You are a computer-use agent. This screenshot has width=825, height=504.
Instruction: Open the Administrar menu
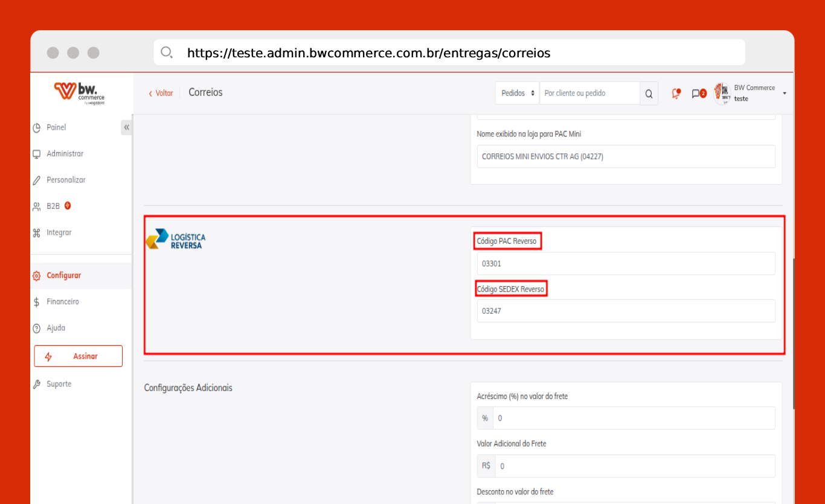click(x=65, y=154)
